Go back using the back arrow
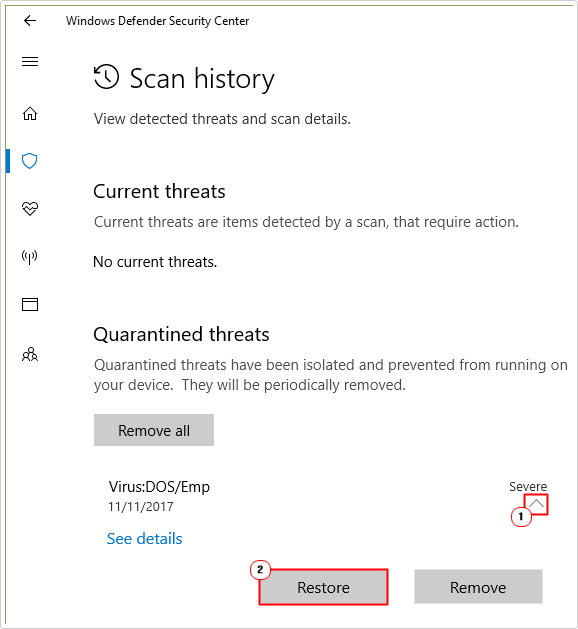 30,20
